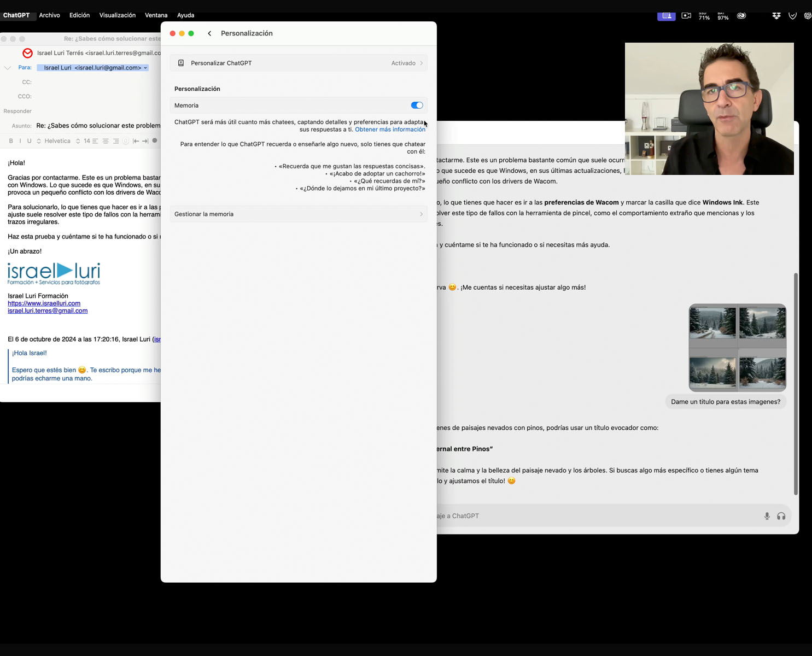The width and height of the screenshot is (812, 656).
Task: Click the Personalización section heading
Action: click(197, 89)
